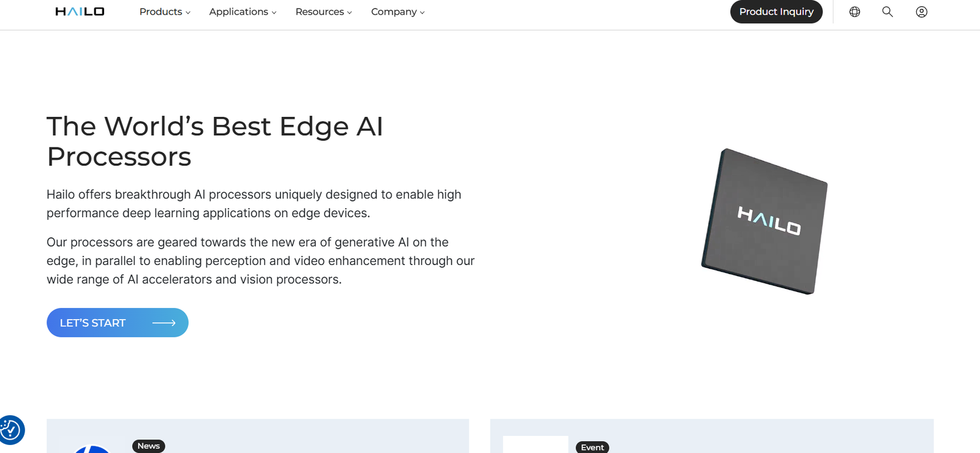
Task: Click the Hailo chip image
Action: [765, 221]
